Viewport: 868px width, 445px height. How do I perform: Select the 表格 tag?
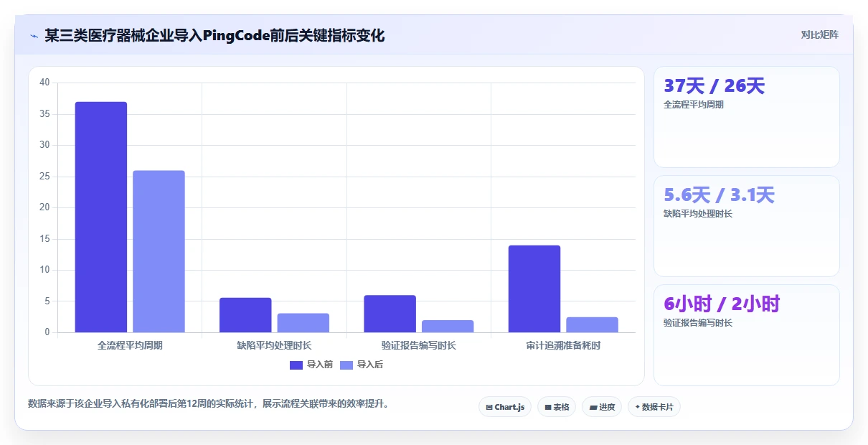pos(557,407)
